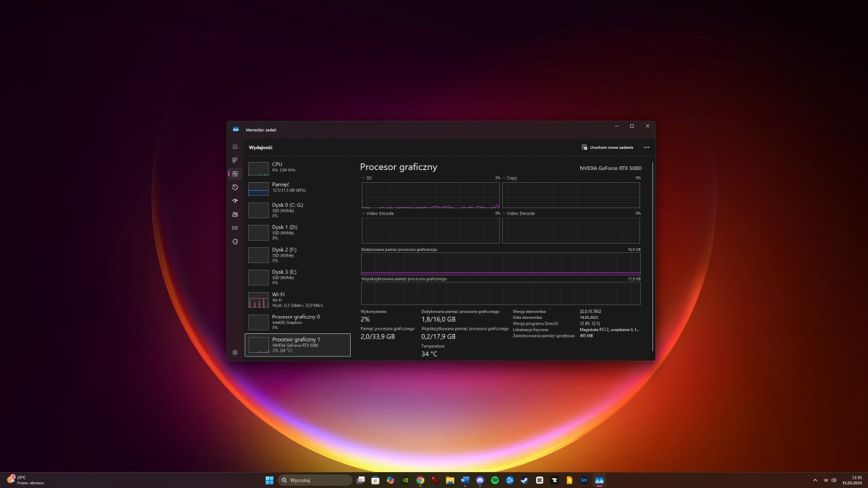The image size is (868, 488).
Task: Open the Users view in the sidebar
Action: point(234,214)
